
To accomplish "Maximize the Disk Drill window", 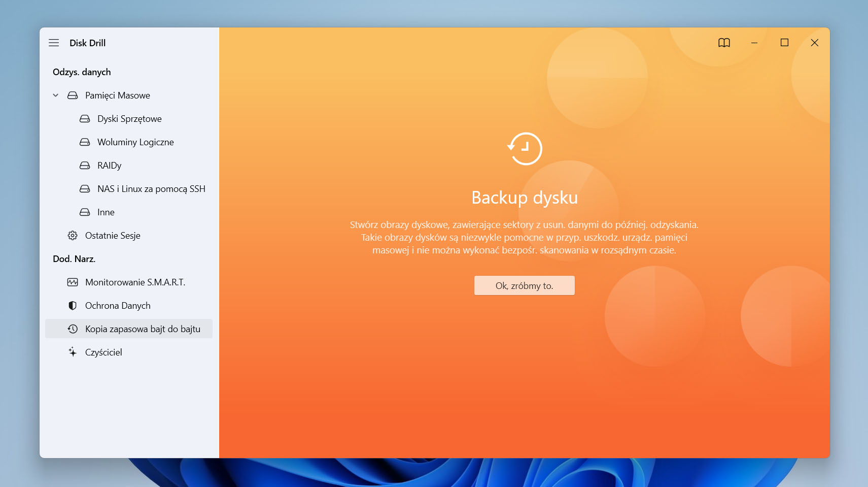I will (x=784, y=43).
